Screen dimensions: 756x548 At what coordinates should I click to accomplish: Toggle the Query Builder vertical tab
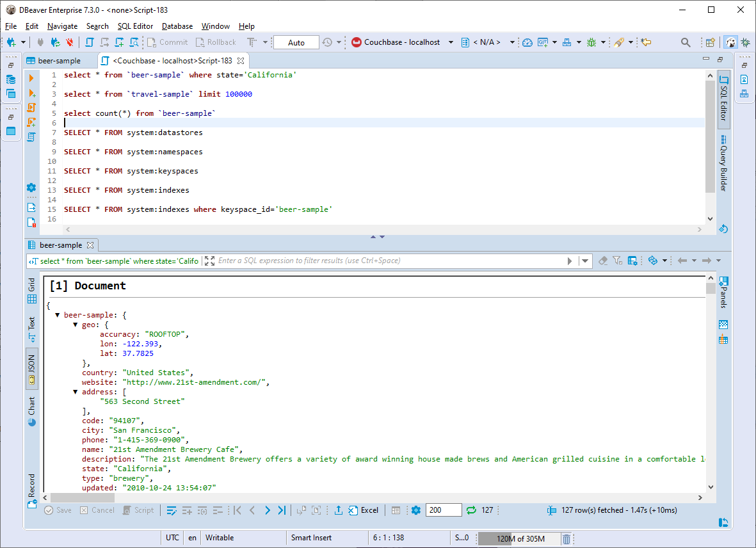(723, 163)
